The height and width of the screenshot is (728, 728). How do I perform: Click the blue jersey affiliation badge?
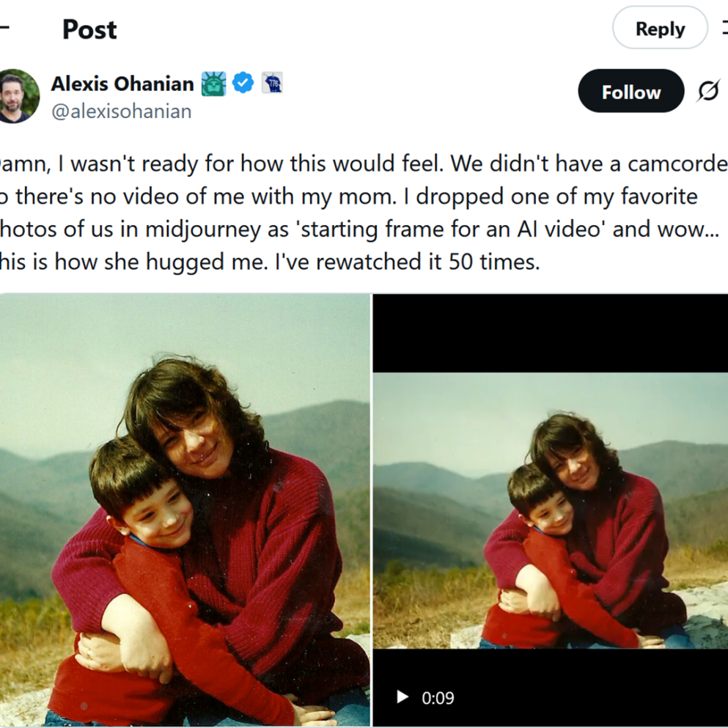point(272,83)
